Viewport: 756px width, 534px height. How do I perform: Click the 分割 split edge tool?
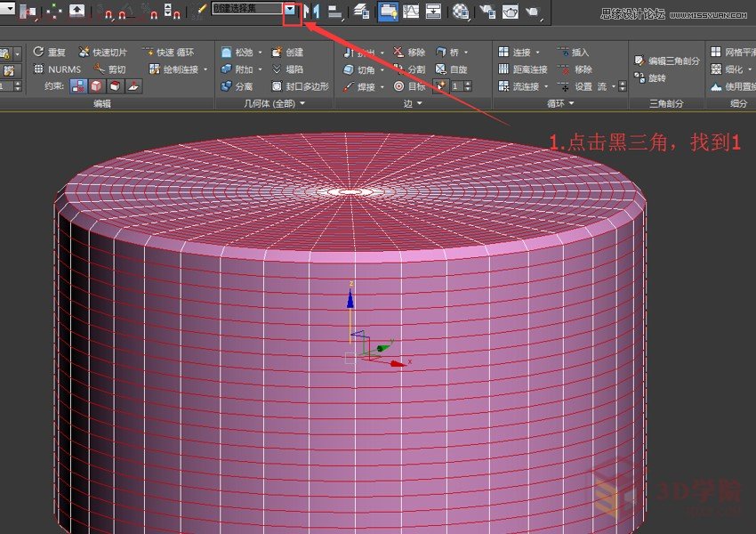(x=409, y=69)
